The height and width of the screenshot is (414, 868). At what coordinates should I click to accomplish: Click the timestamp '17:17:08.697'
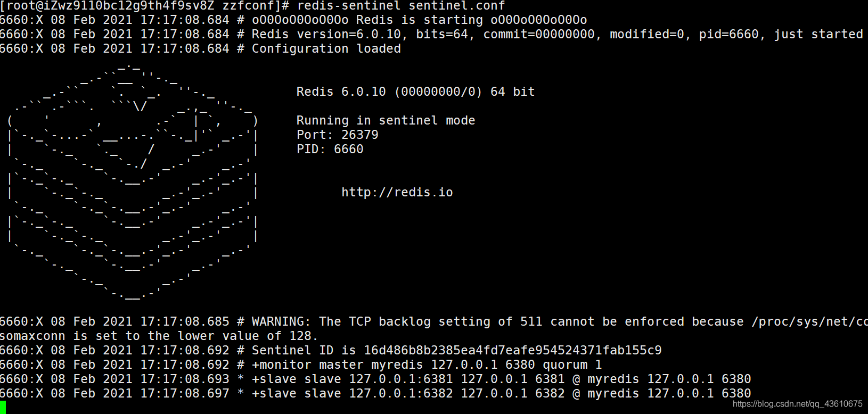(185, 393)
